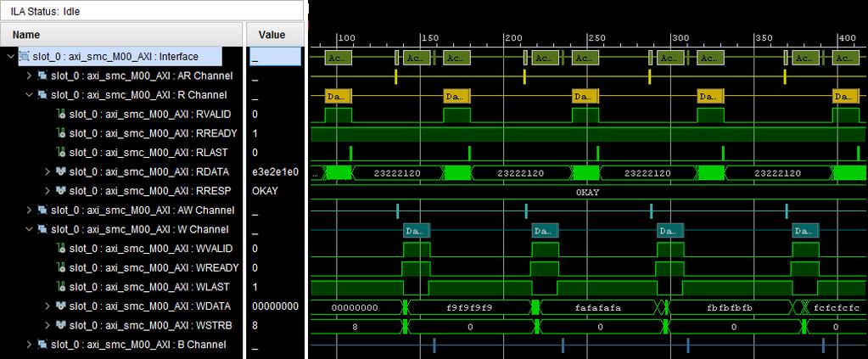Viewport: 868px width, 359px height.
Task: Select the WSTRB signal name
Action: 149,325
